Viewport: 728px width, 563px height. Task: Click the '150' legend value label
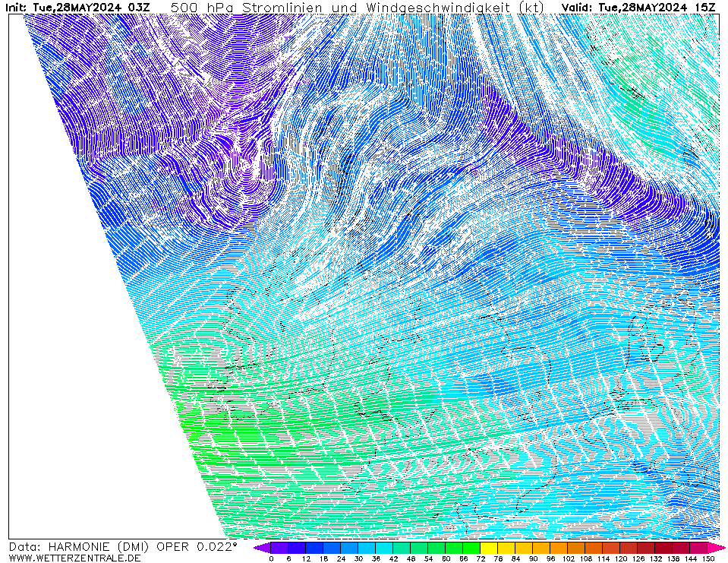tap(708, 558)
